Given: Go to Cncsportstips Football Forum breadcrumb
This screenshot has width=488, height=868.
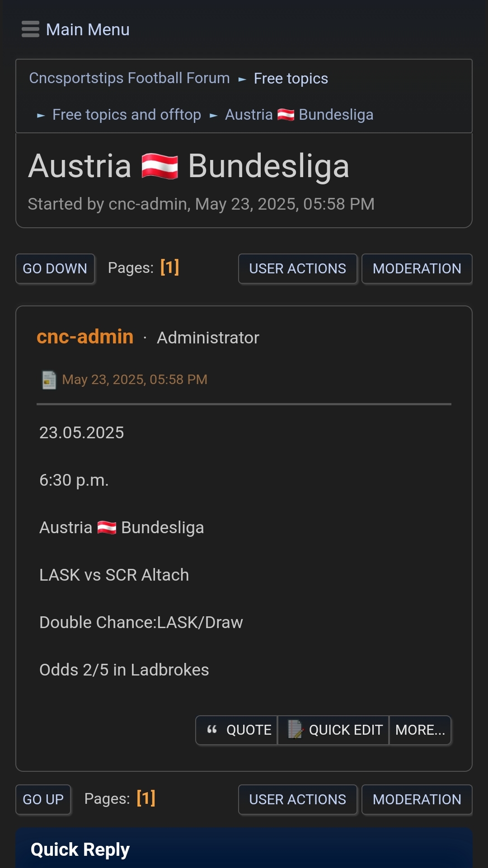Looking at the screenshot, I should point(129,78).
